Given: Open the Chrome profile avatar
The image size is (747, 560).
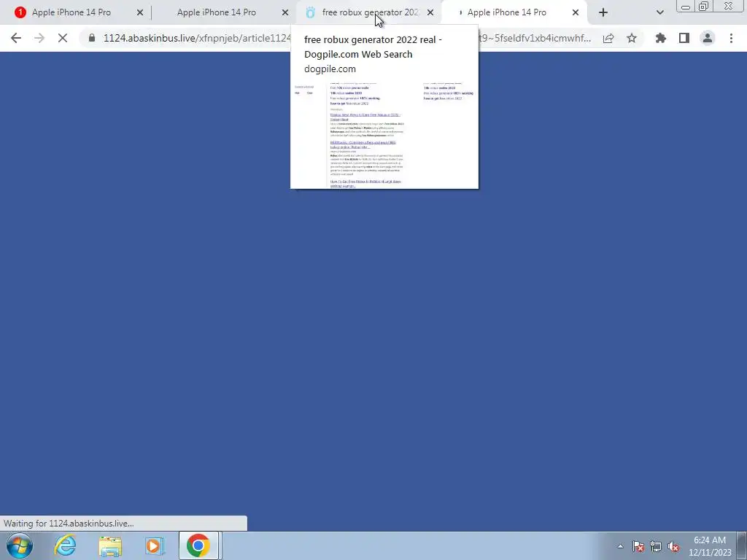Looking at the screenshot, I should (x=708, y=38).
